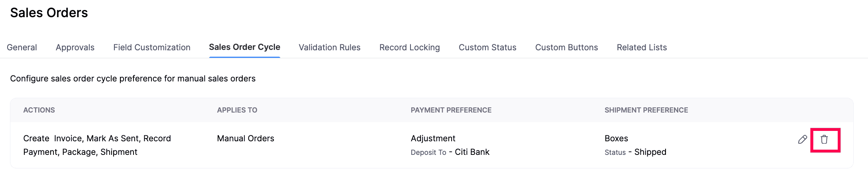
Task: Click the Boxes shipment preference text
Action: coord(616,138)
